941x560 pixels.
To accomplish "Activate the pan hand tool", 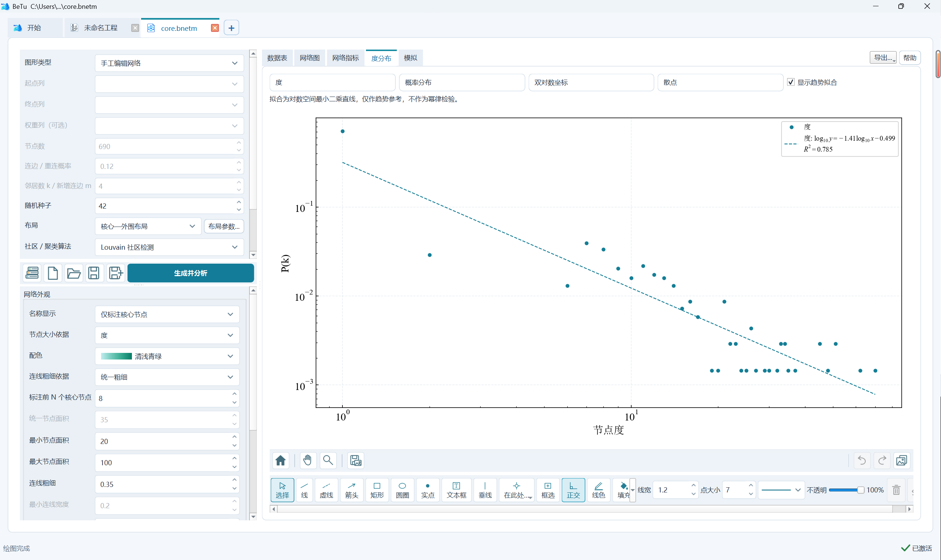I will [x=308, y=460].
